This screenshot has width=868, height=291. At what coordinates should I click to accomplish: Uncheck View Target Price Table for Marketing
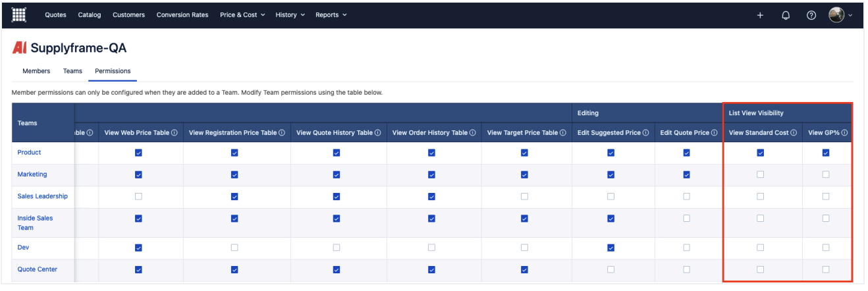click(x=524, y=174)
